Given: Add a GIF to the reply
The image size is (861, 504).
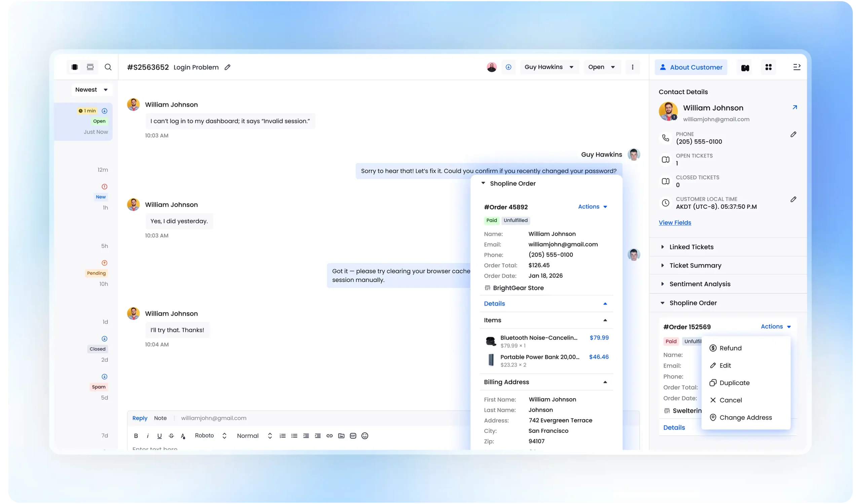Looking at the screenshot, I should [353, 436].
